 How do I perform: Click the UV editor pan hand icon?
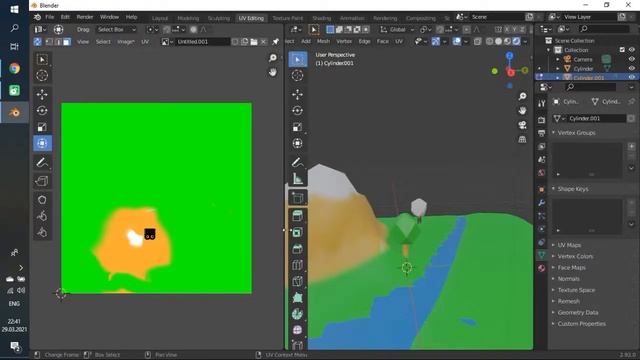point(273,73)
